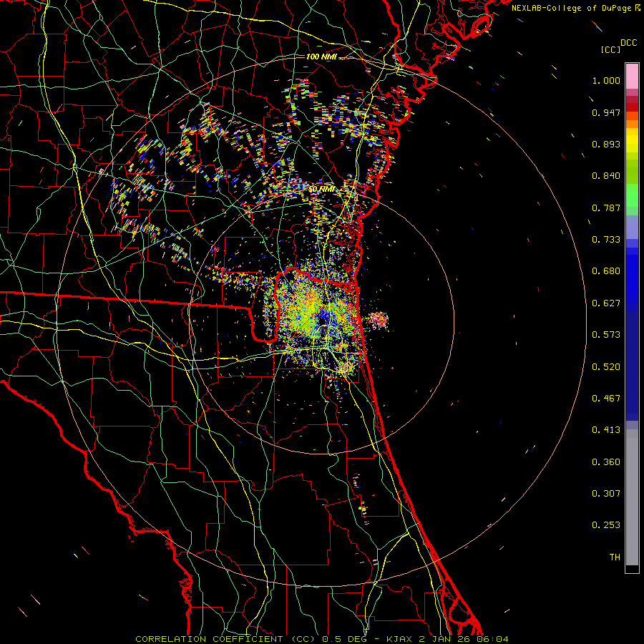Click the 50 NMI range ring label

coord(322,190)
